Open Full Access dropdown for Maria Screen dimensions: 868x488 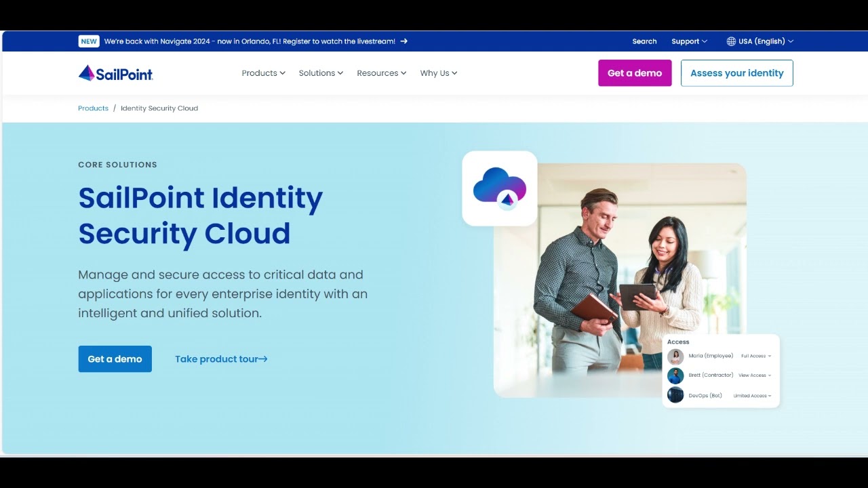tap(756, 356)
